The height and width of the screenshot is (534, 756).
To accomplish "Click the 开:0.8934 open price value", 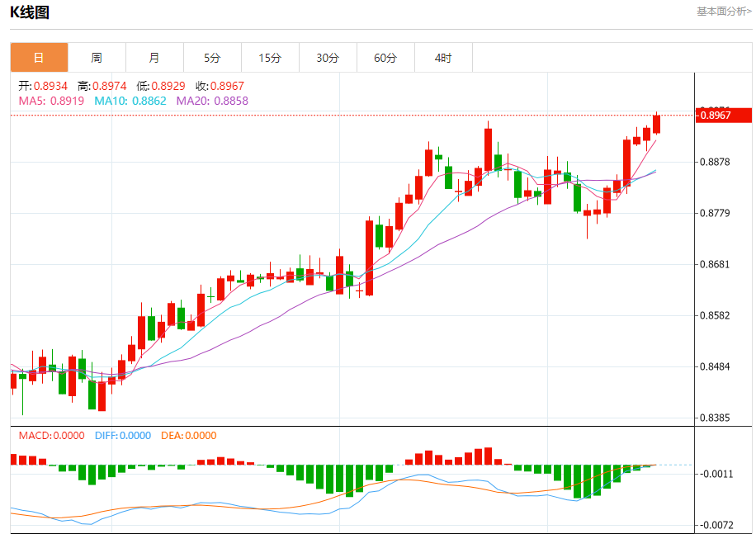I will pyautogui.click(x=43, y=86).
